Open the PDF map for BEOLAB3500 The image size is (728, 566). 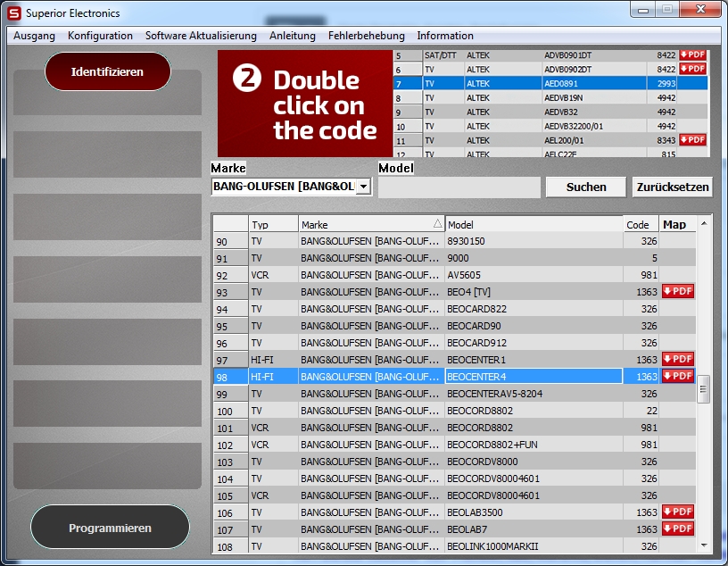pos(677,512)
